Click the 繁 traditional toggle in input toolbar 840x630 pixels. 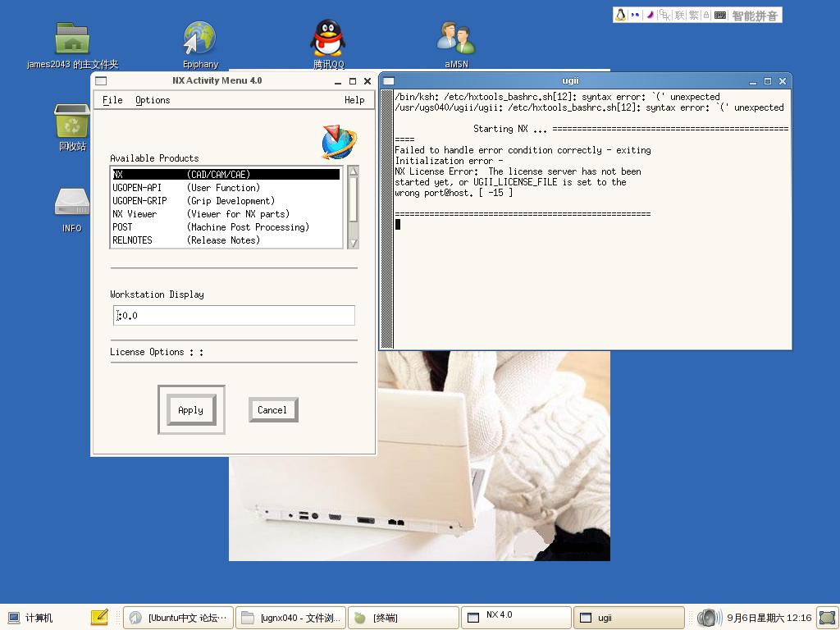tap(694, 15)
